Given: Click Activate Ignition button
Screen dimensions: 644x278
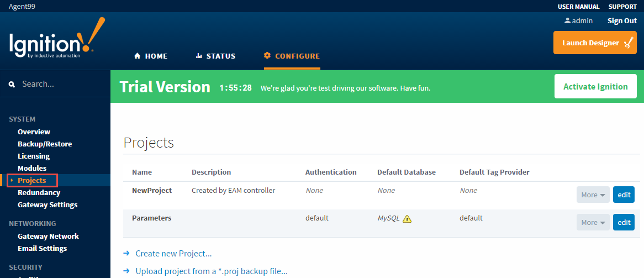Looking at the screenshot, I should point(595,86).
